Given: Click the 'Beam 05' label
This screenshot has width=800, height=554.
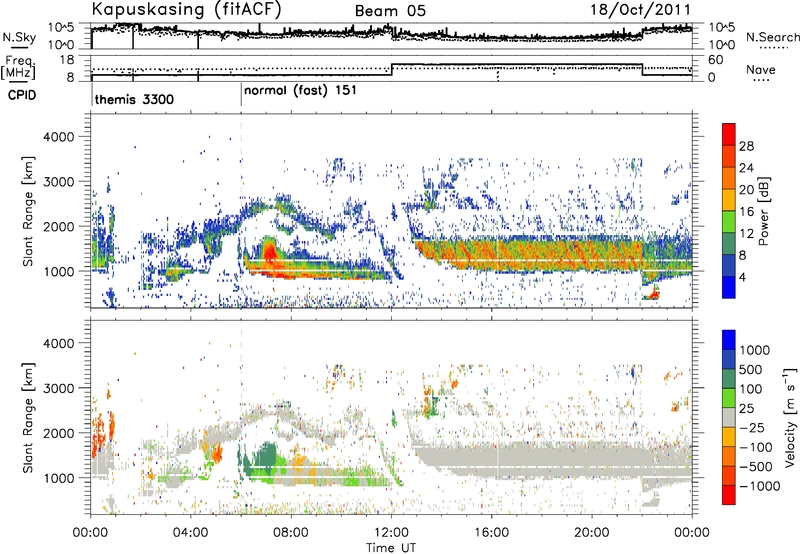Looking at the screenshot, I should tap(390, 11).
